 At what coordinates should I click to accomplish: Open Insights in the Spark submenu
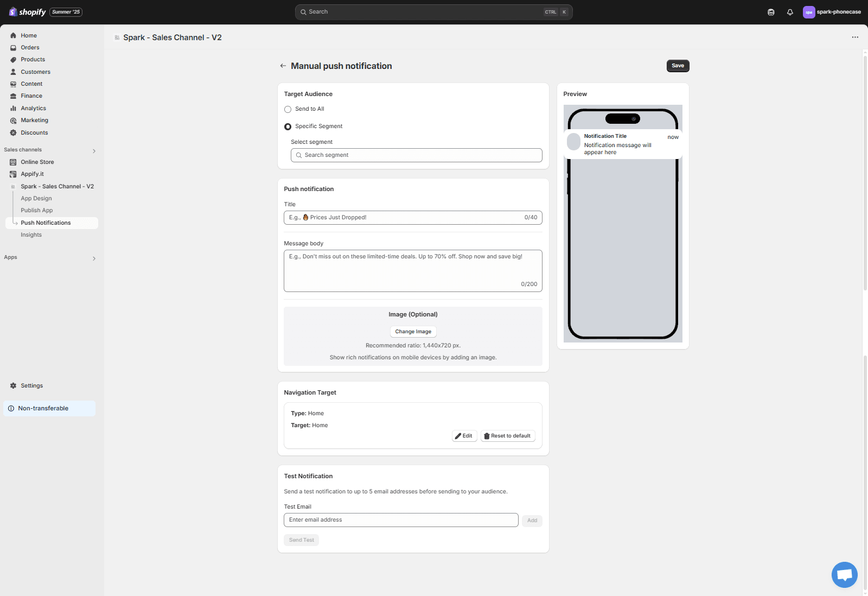pos(31,235)
